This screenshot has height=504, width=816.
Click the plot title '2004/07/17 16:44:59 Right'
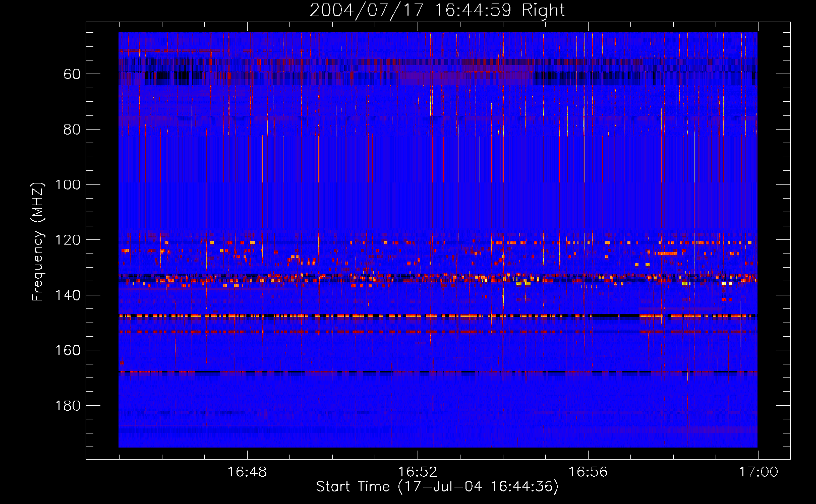437,10
